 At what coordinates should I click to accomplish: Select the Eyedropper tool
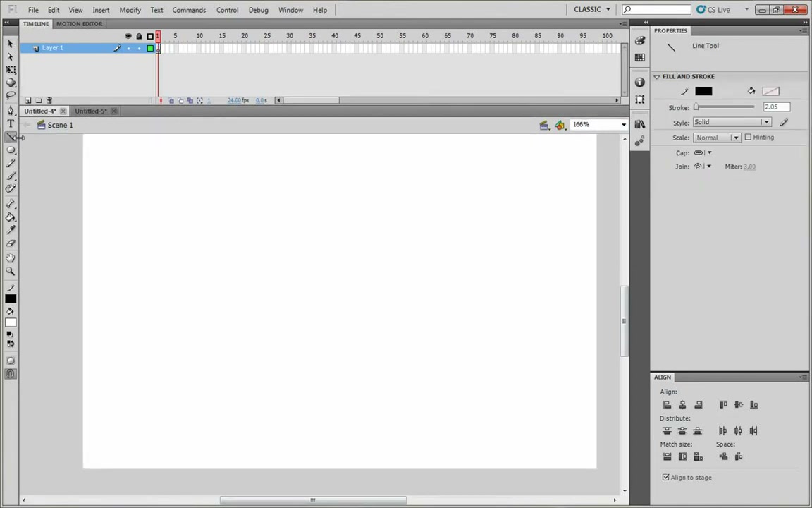tap(11, 229)
